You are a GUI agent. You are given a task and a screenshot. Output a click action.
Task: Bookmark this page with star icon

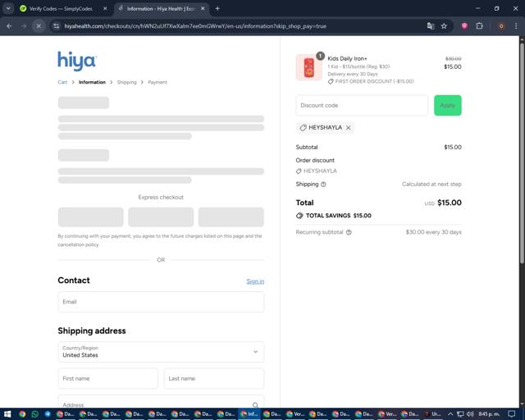click(x=444, y=26)
